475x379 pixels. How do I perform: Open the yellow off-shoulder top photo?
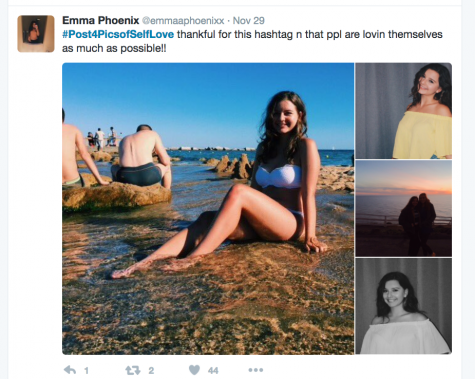point(404,111)
